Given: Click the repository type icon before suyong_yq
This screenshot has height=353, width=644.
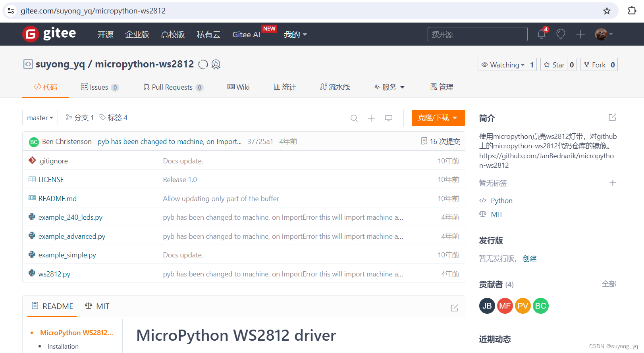Looking at the screenshot, I should [28, 64].
